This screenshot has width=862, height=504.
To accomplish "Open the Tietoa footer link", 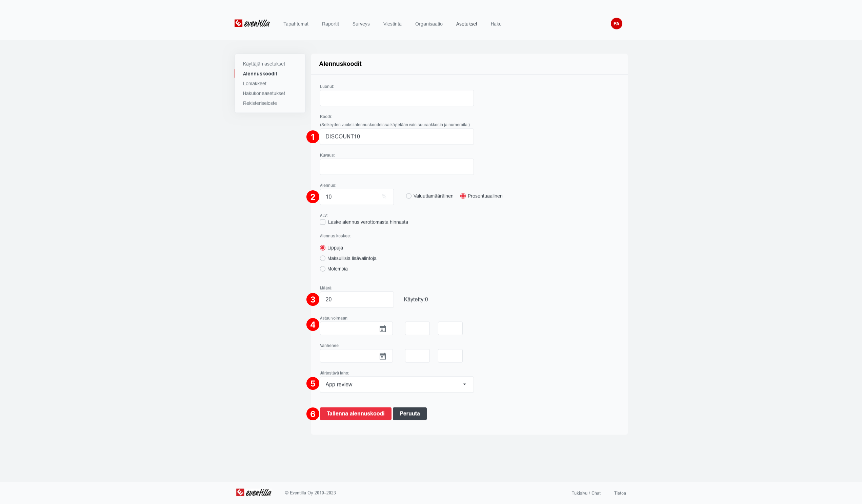I will click(620, 493).
